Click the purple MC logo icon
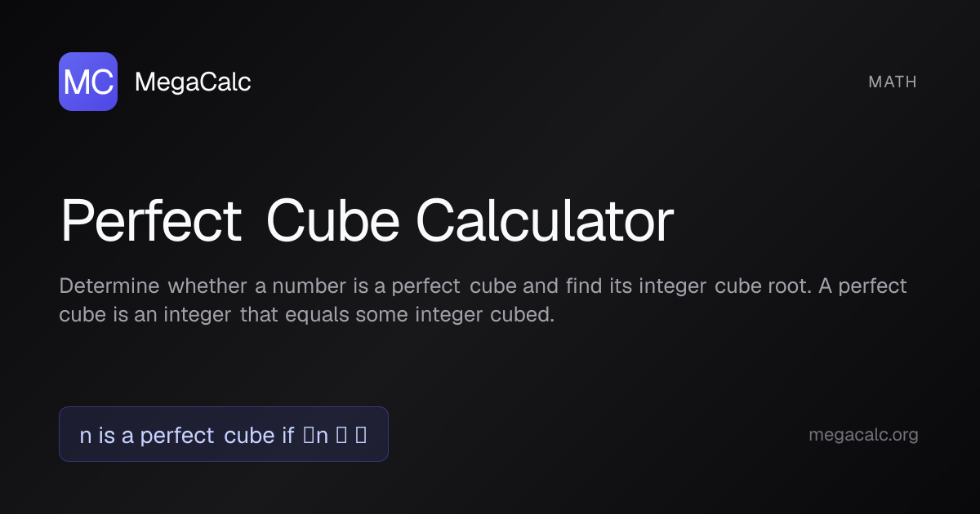The height and width of the screenshot is (514, 980). 88,82
